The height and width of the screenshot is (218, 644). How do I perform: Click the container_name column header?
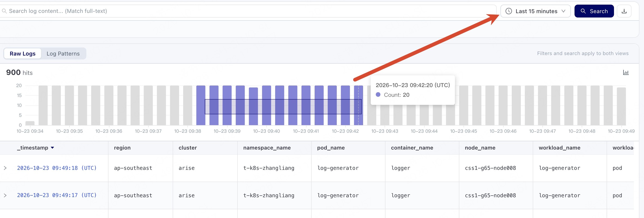tap(412, 147)
